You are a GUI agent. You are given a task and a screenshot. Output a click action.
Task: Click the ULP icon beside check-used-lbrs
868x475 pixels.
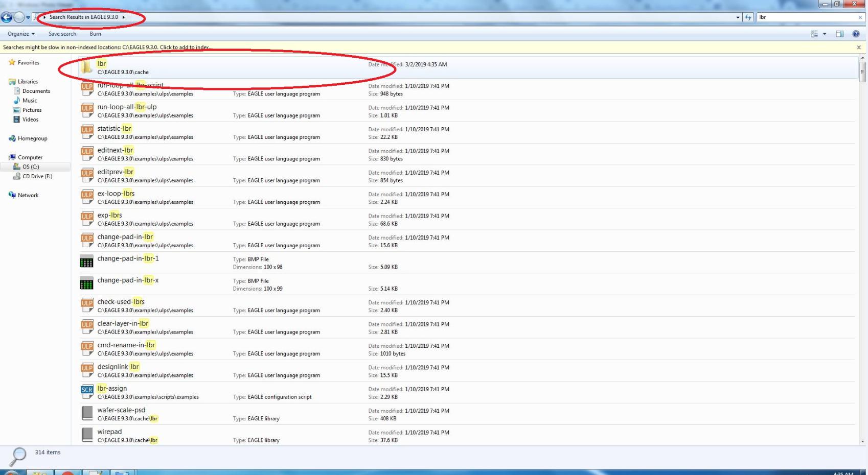point(87,305)
